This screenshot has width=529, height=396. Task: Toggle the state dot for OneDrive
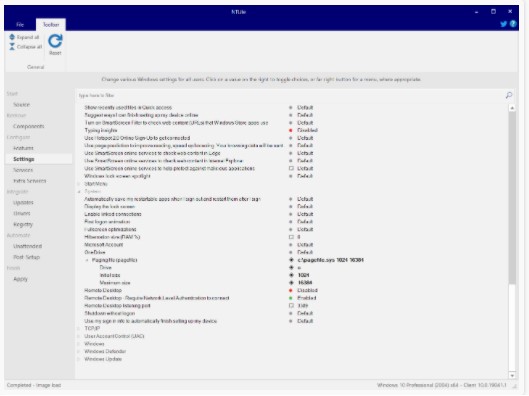click(290, 252)
